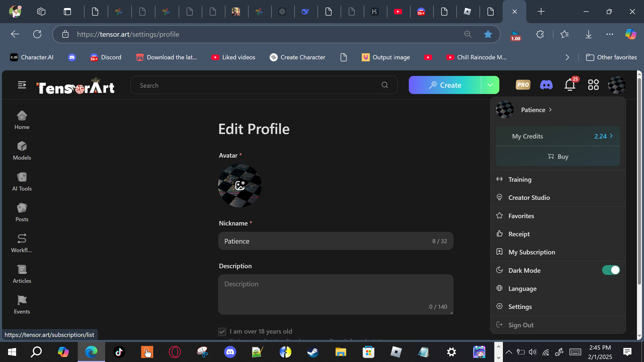Viewport: 644px width, 362px height.
Task: Go to Models in sidebar
Action: tap(22, 150)
